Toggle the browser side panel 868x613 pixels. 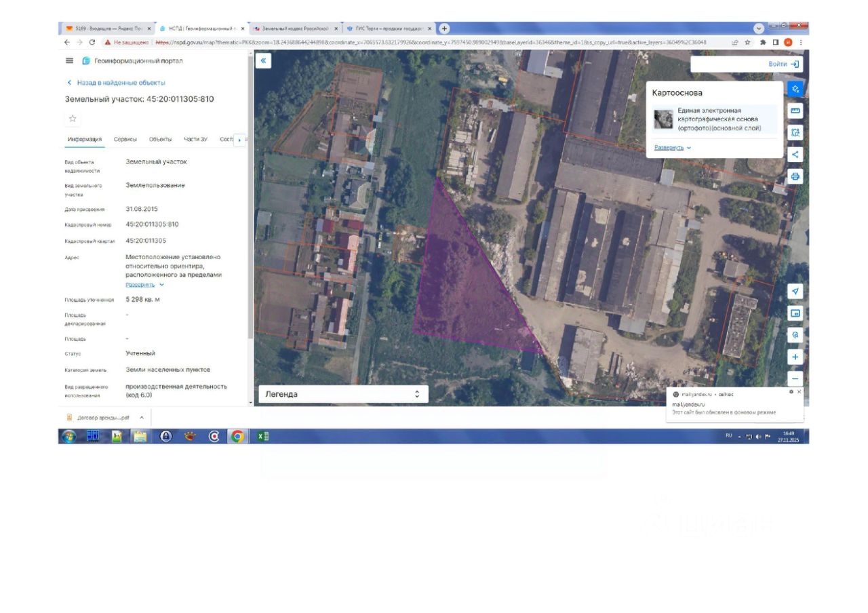(x=776, y=42)
